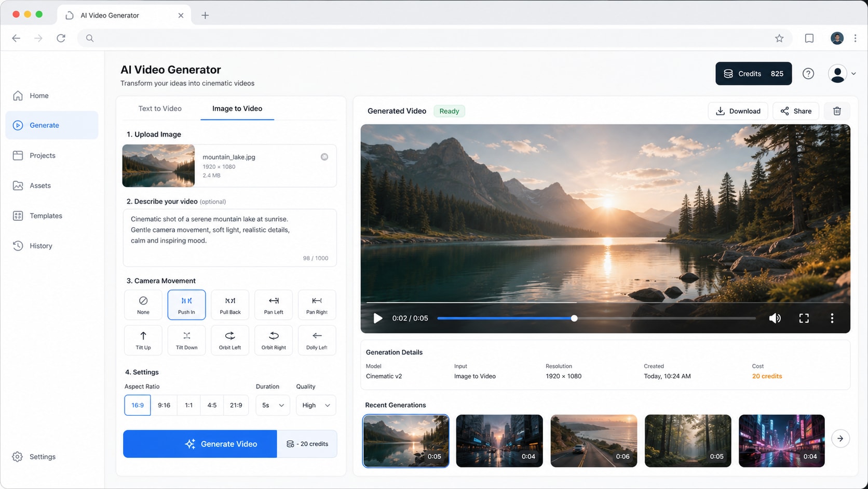The image size is (868, 489).
Task: Open the neon city recent generation
Action: tap(781, 441)
